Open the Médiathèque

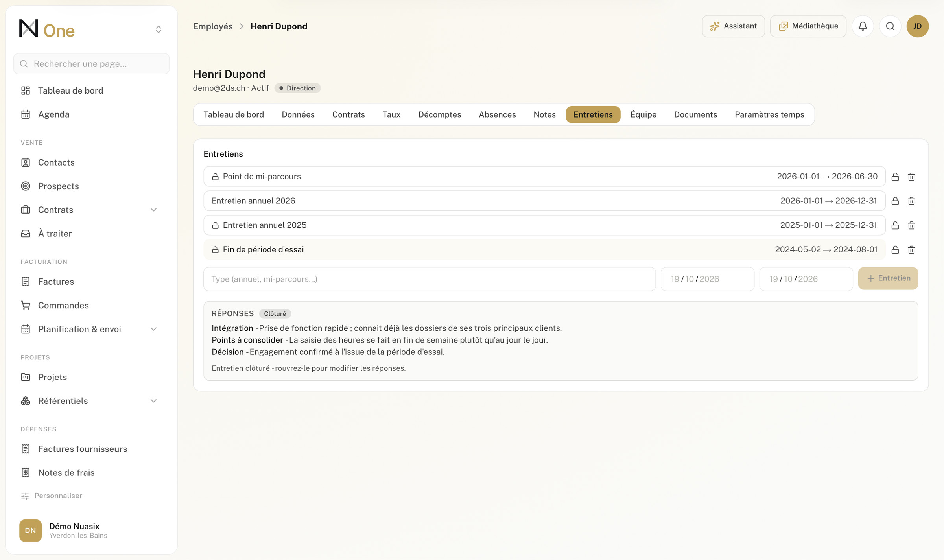tap(808, 26)
